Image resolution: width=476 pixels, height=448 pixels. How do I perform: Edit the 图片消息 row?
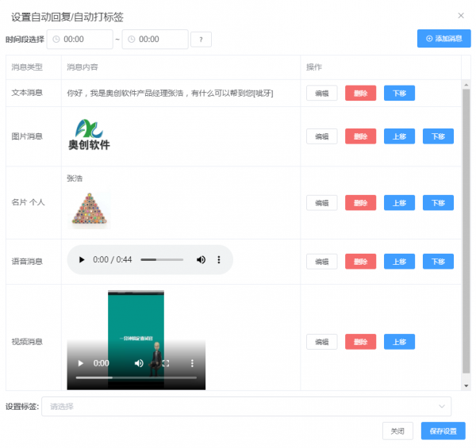click(x=321, y=136)
